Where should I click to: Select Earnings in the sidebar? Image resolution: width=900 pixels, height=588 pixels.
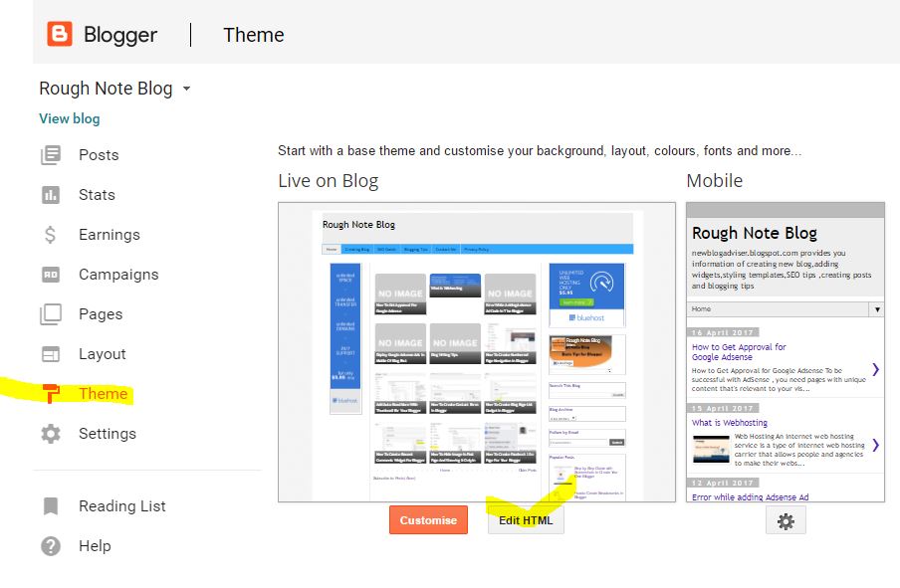(x=110, y=235)
